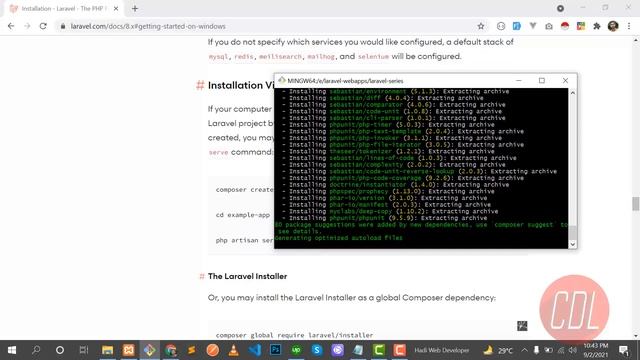Click the camera extension icon in toolbar

pos(549,26)
